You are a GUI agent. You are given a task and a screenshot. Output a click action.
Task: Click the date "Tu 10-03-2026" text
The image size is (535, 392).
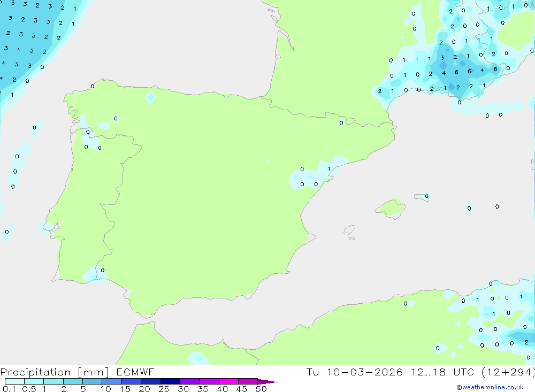click(x=354, y=372)
